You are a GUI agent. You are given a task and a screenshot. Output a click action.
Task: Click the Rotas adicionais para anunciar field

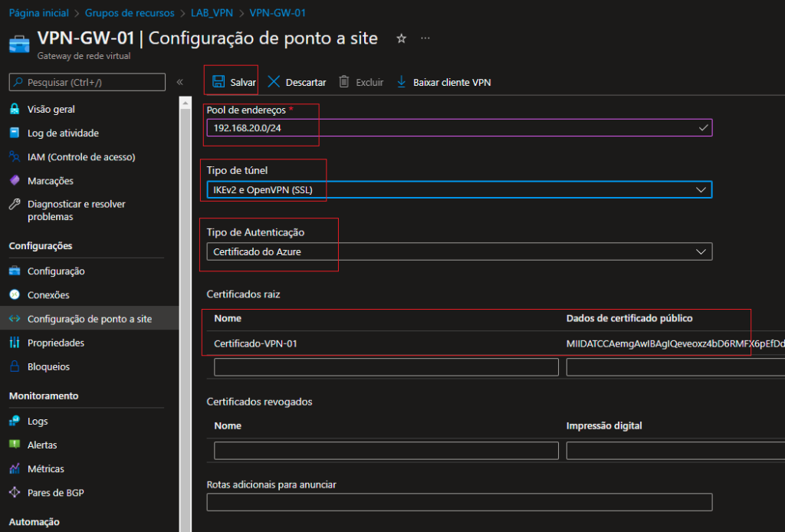459,502
